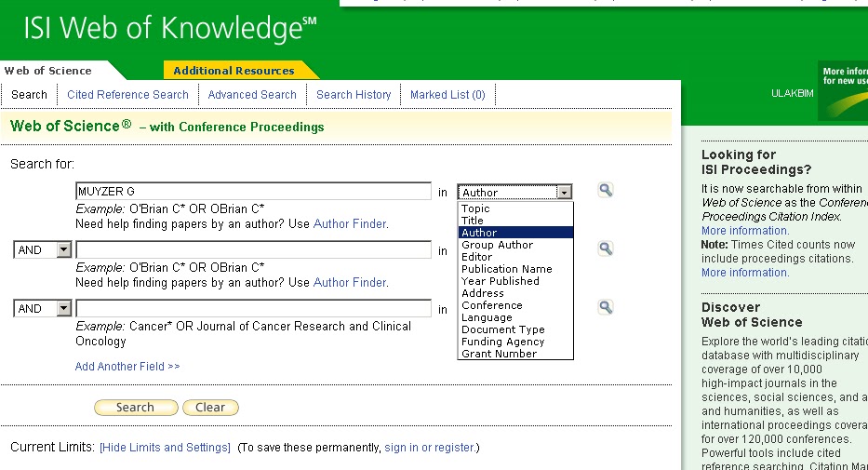Choose Editor in field list
Viewport: 868px width, 470px height.
point(515,257)
